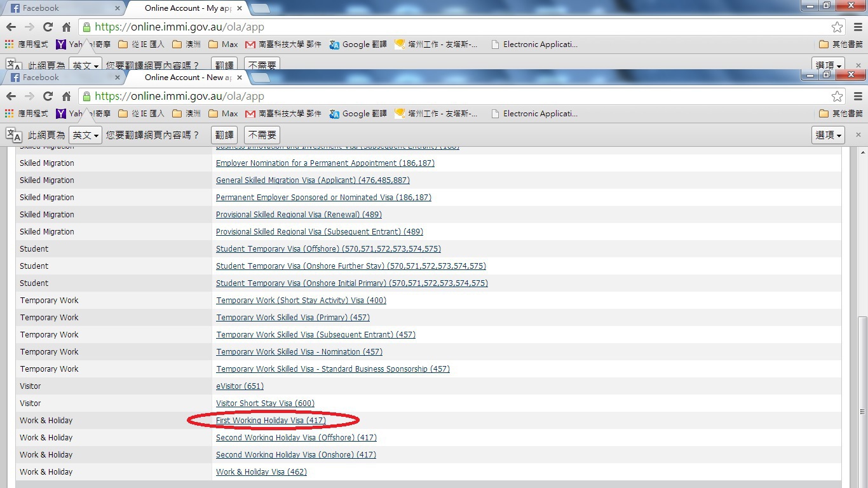Viewport: 868px width, 488px height.
Task: Open General Skilled Migration Visa (Applicant) link
Action: (x=313, y=180)
